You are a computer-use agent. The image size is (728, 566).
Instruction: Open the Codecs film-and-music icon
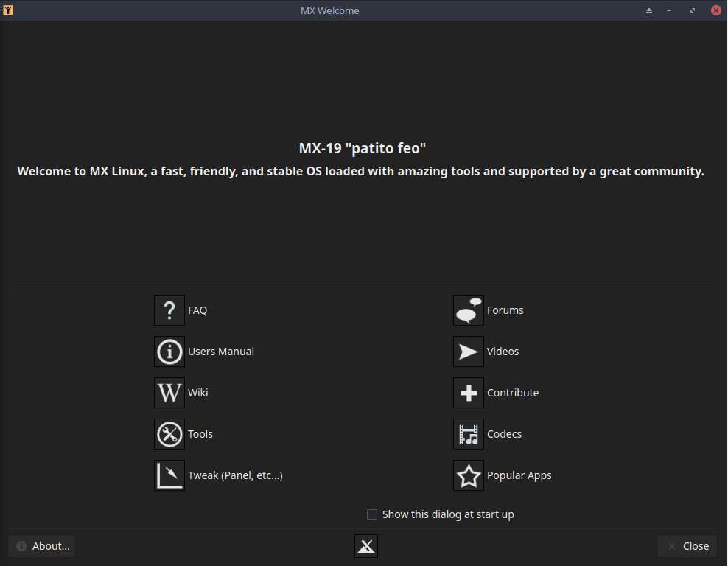coord(469,434)
